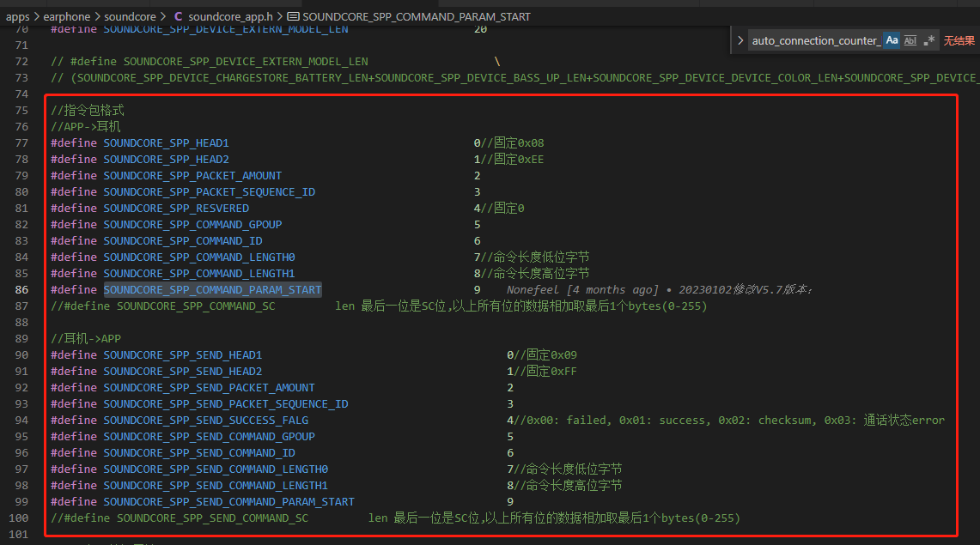The width and height of the screenshot is (980, 545).
Task: Open the SOUNDCORE_SPP_COMMAND_PARAM_START breadcrumb symbol
Action: coord(417,17)
